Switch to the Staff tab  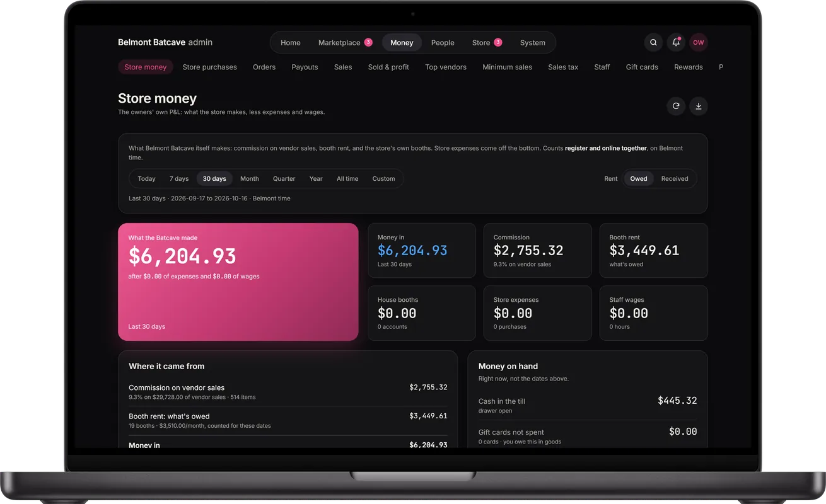(602, 67)
